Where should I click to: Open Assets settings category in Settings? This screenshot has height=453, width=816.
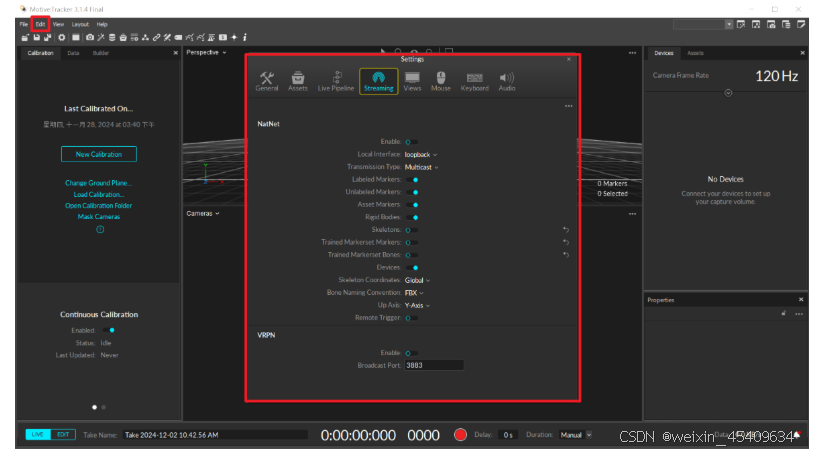pos(298,82)
